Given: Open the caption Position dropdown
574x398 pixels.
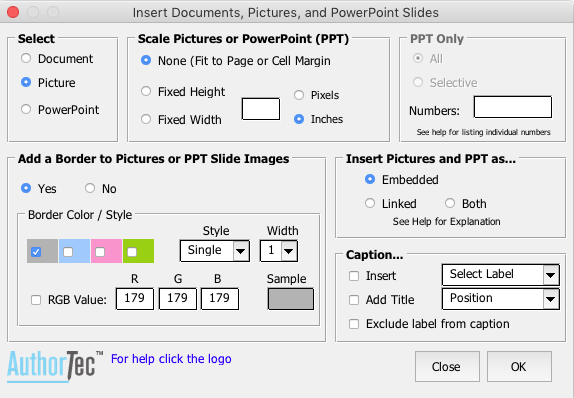Looking at the screenshot, I should point(500,299).
